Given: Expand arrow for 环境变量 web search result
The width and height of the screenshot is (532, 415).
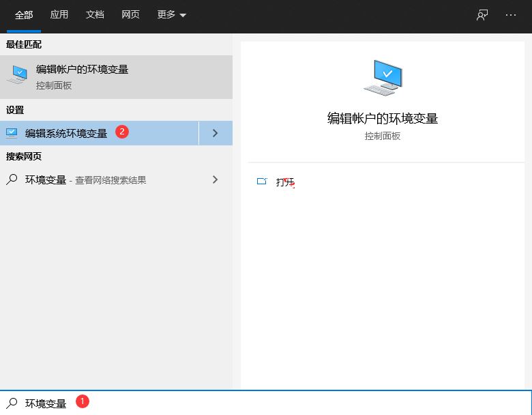Looking at the screenshot, I should click(x=215, y=180).
